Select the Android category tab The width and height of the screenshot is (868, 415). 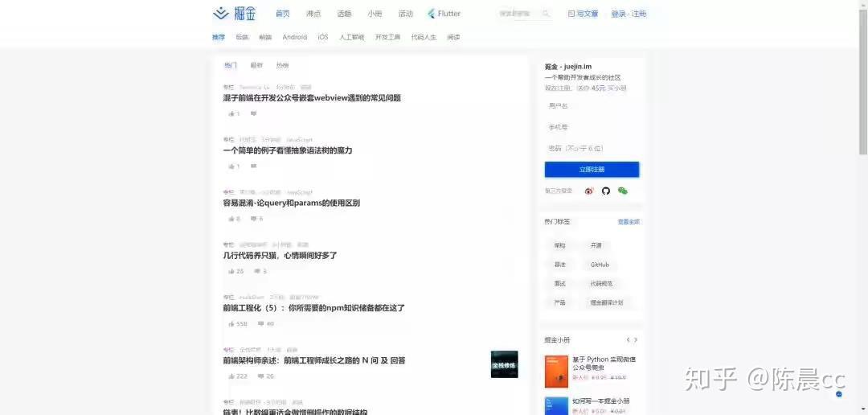pyautogui.click(x=294, y=37)
